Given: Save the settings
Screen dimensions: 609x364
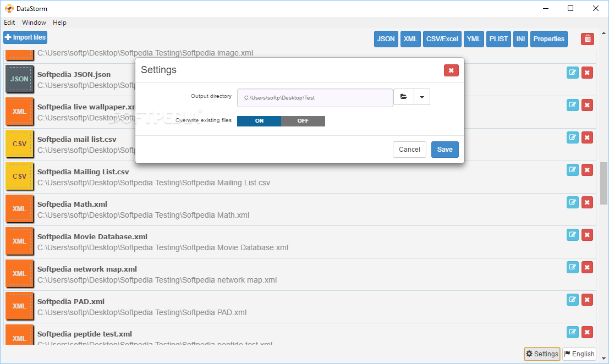Looking at the screenshot, I should [445, 150].
